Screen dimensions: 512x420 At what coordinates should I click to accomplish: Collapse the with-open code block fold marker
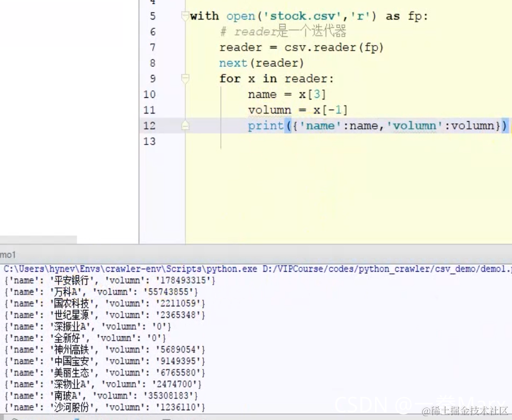[185, 16]
